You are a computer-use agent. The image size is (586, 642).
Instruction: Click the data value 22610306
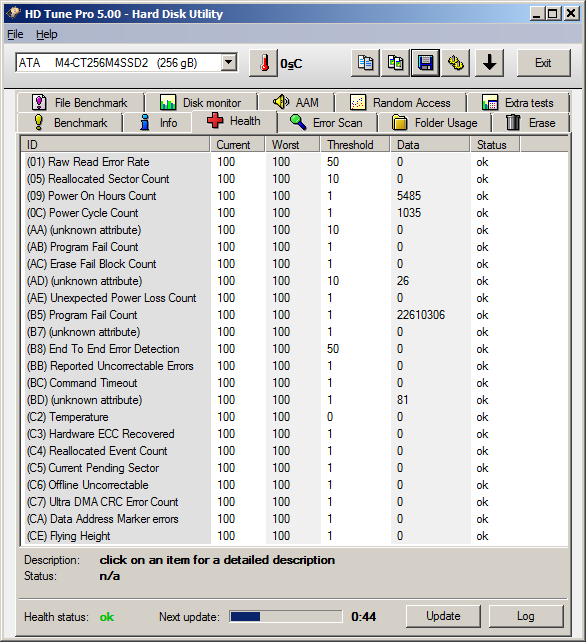tap(421, 315)
